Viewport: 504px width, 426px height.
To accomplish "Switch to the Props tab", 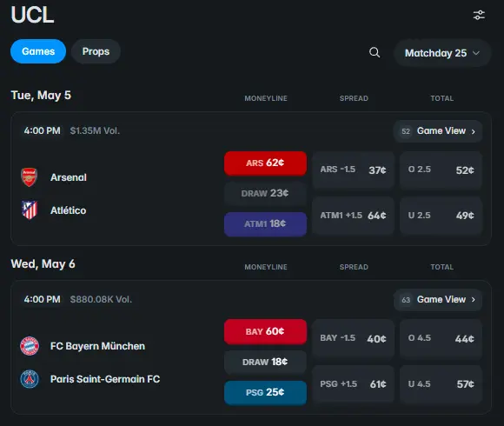I will [x=96, y=51].
